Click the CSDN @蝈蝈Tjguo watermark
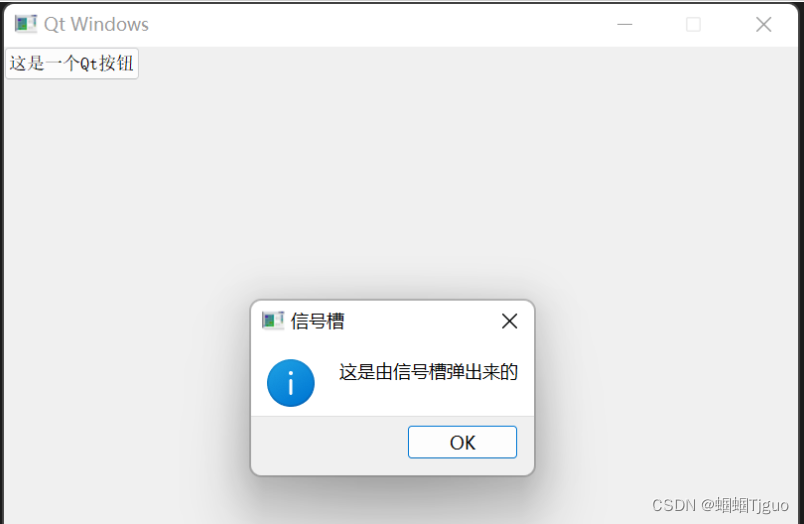This screenshot has height=524, width=804. point(720,505)
